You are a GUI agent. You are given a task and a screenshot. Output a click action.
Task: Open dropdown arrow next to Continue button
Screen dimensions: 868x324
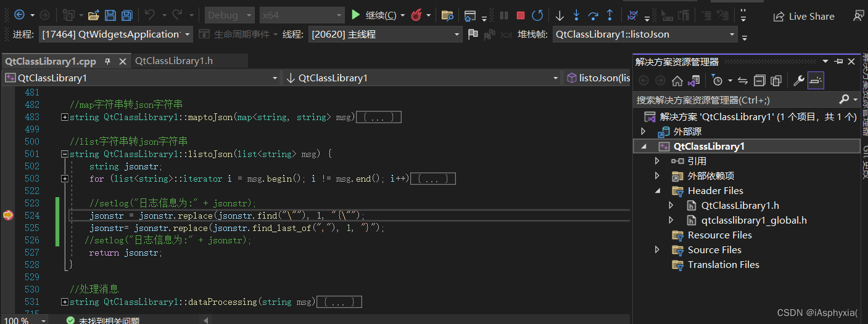403,15
